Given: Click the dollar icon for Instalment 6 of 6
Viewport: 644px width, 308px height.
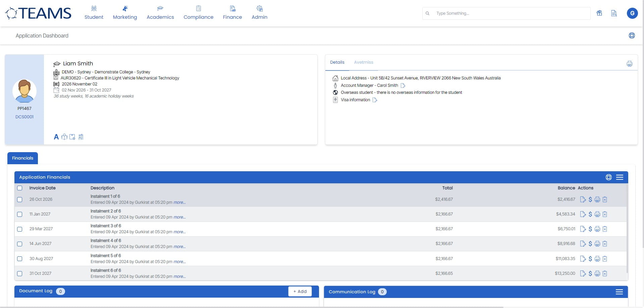Looking at the screenshot, I should 590,273.
